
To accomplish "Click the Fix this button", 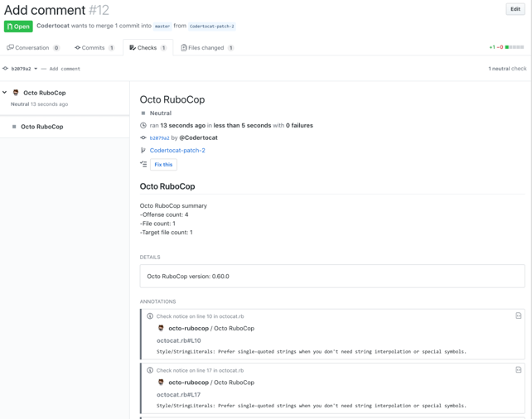I will (x=163, y=165).
